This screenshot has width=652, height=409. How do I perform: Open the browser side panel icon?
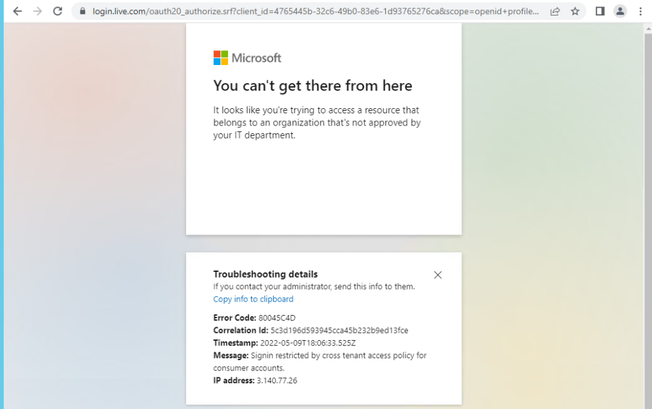600,11
